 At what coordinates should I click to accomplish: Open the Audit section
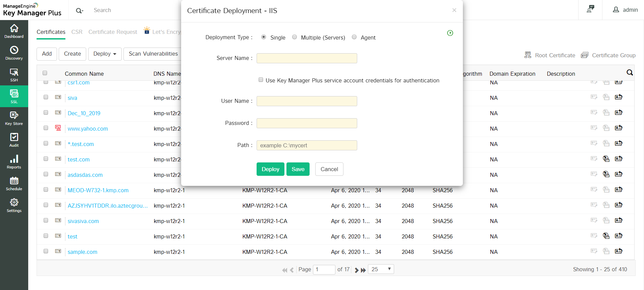click(14, 140)
